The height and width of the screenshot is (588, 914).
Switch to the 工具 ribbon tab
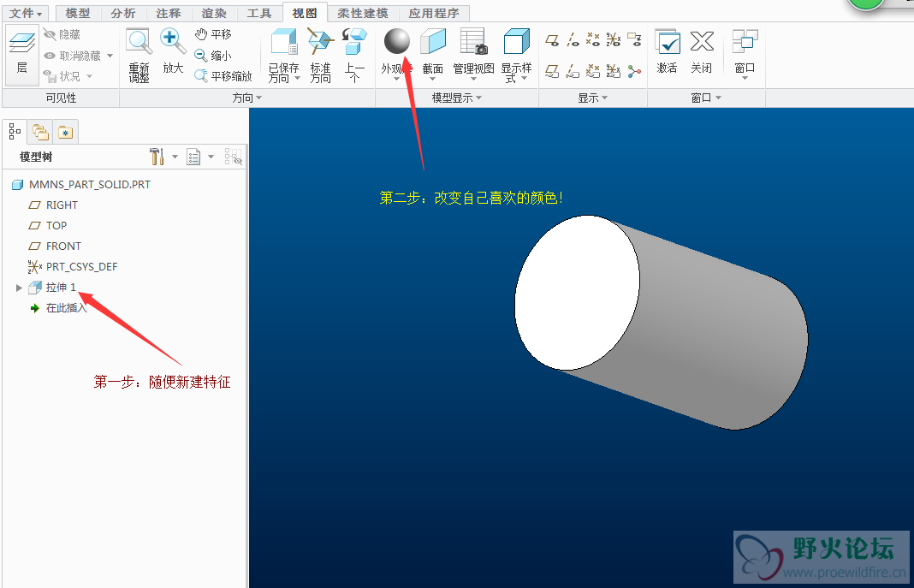(259, 13)
